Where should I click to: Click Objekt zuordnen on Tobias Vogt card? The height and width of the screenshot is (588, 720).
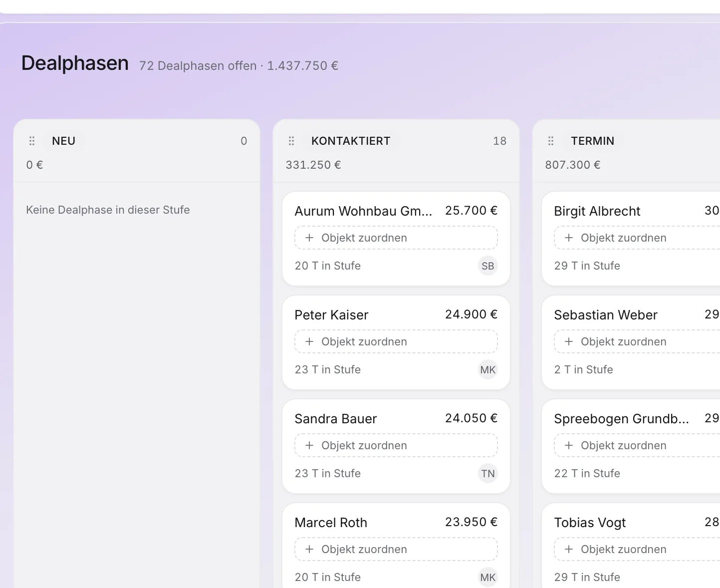pyautogui.click(x=637, y=549)
